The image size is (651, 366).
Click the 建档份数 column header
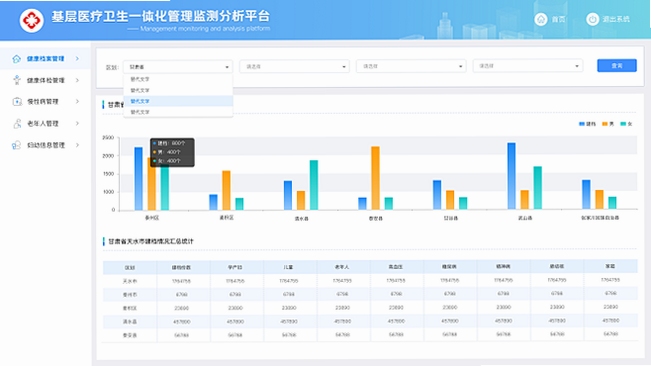click(181, 268)
